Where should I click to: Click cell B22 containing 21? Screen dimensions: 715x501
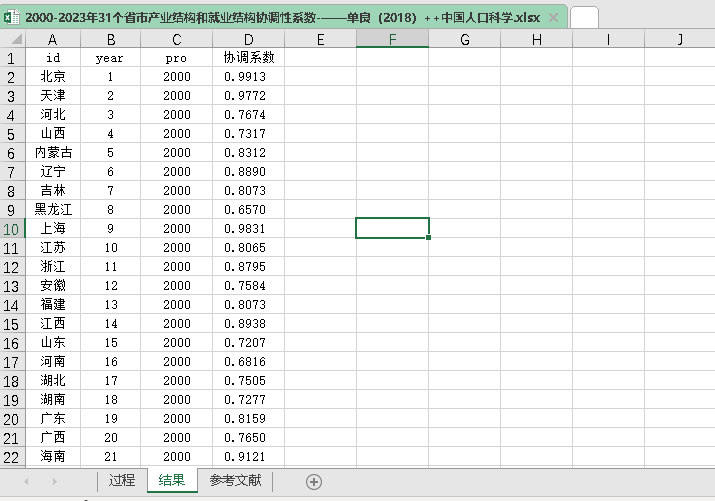[110, 456]
